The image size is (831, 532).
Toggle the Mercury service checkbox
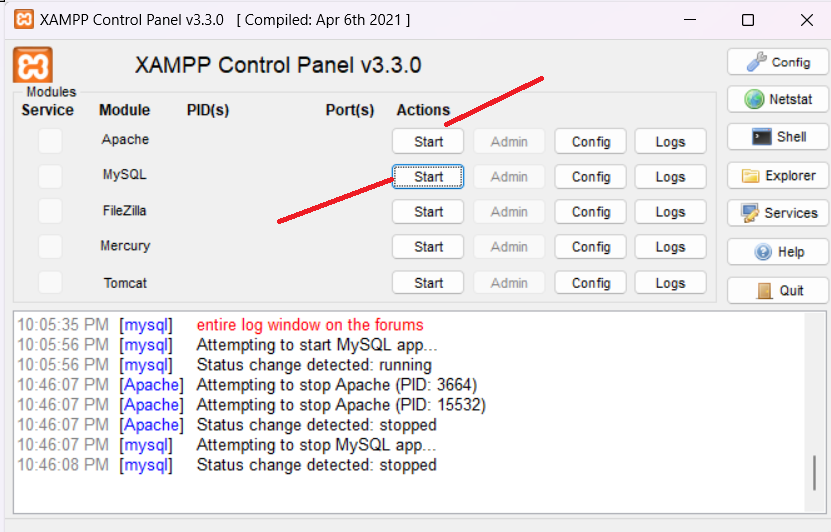[x=50, y=246]
